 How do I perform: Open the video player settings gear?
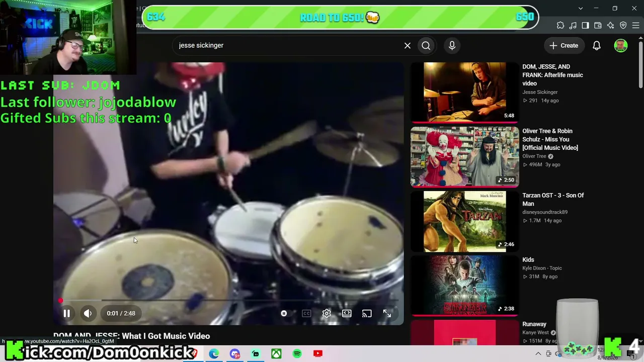[x=327, y=313]
